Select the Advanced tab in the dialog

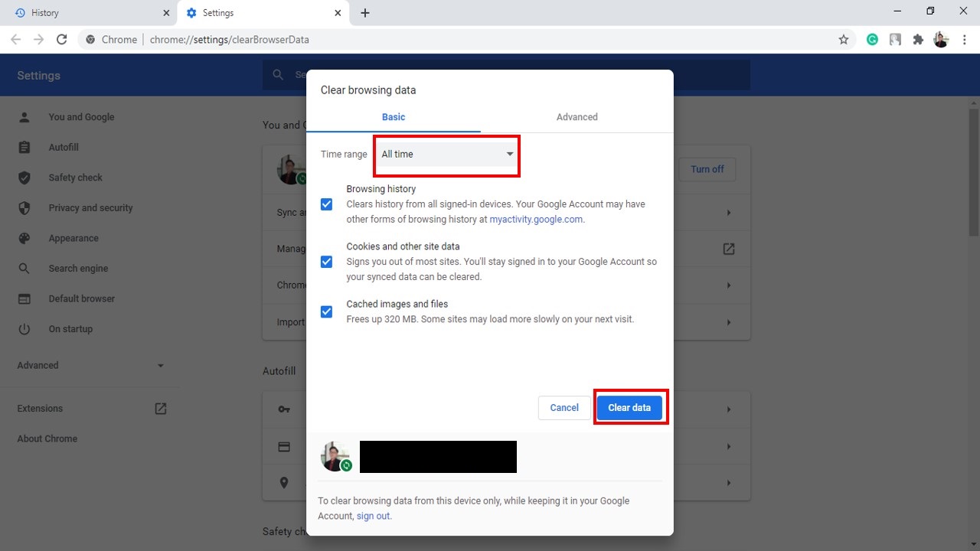577,117
